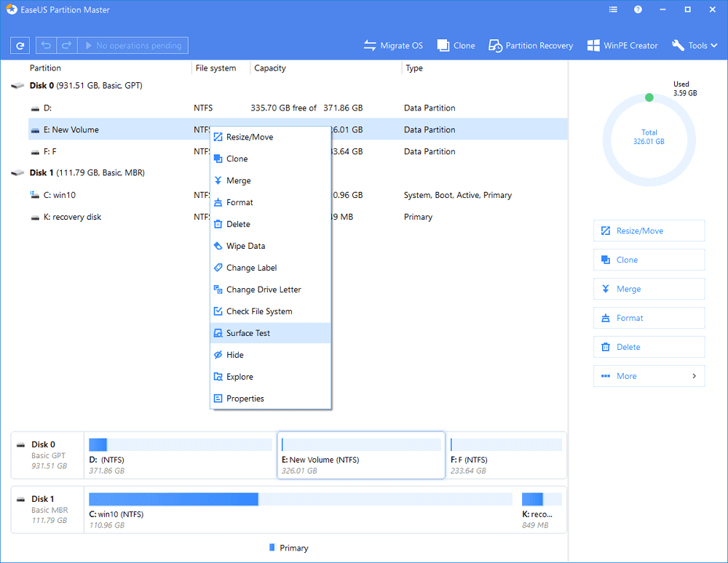Viewport: 728px width, 563px height.
Task: Click the Merge button in right panel
Action: click(x=649, y=289)
